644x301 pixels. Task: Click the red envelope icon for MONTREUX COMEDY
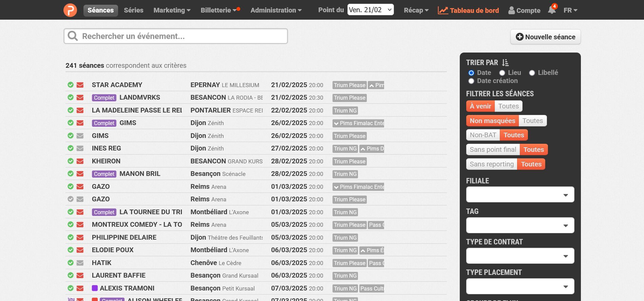(x=80, y=225)
